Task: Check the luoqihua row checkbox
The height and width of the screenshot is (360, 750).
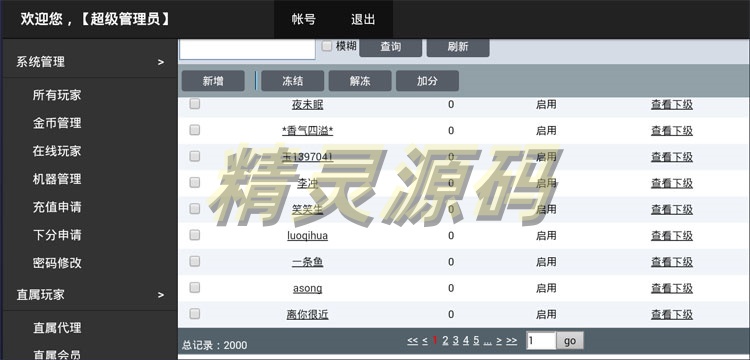Action: point(194,235)
